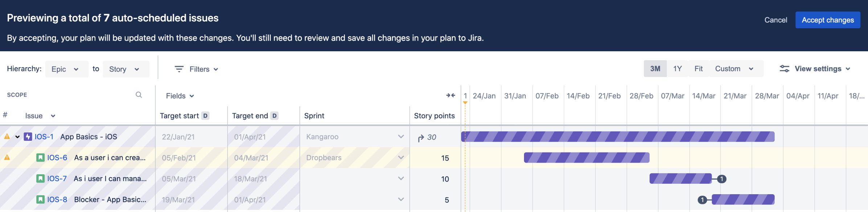This screenshot has width=868, height=212.
Task: Click the dependency badge on the IOS-7 bar
Action: click(722, 179)
